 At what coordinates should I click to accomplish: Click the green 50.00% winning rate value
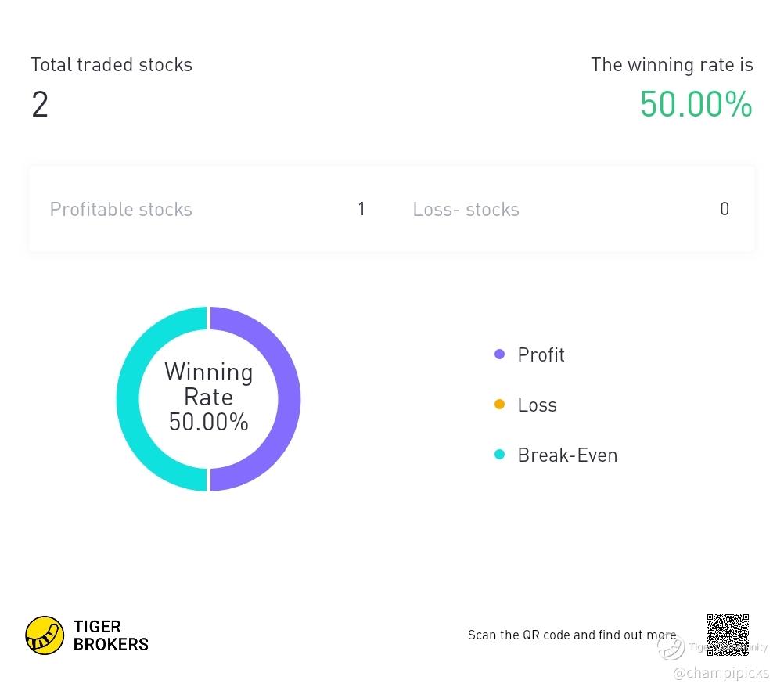(696, 104)
